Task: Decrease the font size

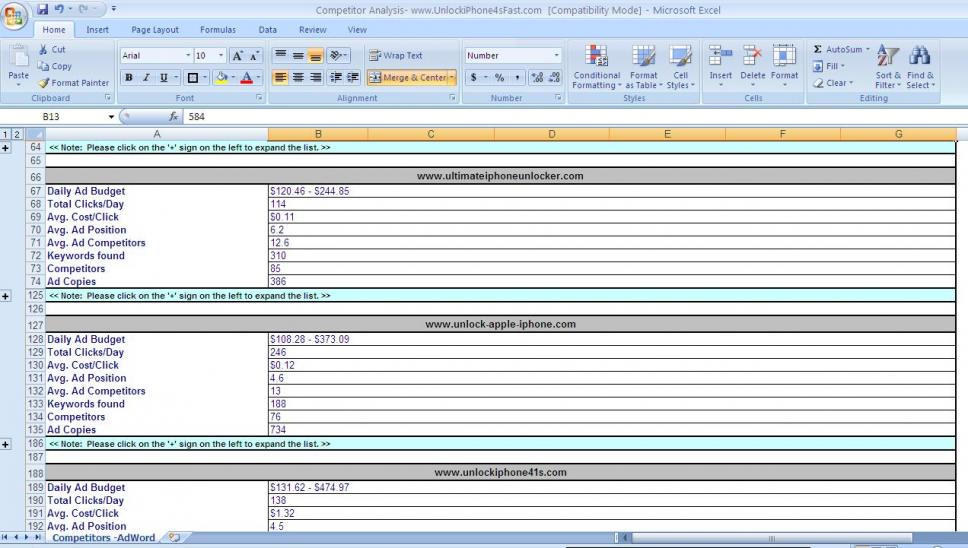Action: tap(254, 56)
